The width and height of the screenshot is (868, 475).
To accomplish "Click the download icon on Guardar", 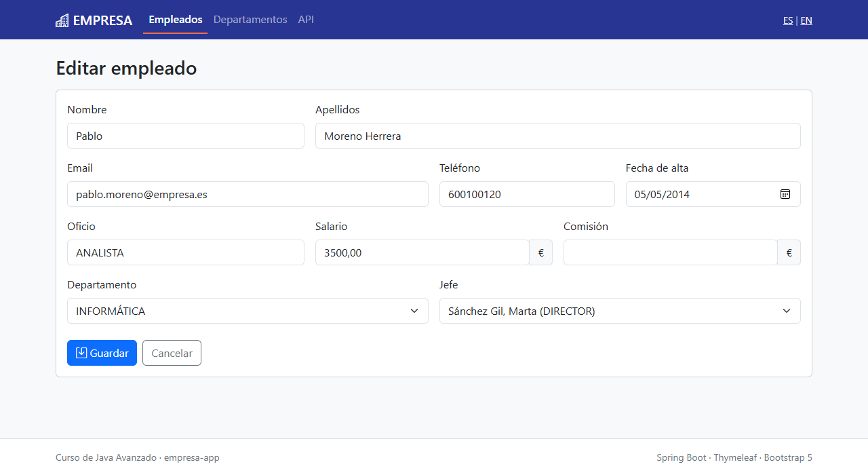I will tap(81, 353).
